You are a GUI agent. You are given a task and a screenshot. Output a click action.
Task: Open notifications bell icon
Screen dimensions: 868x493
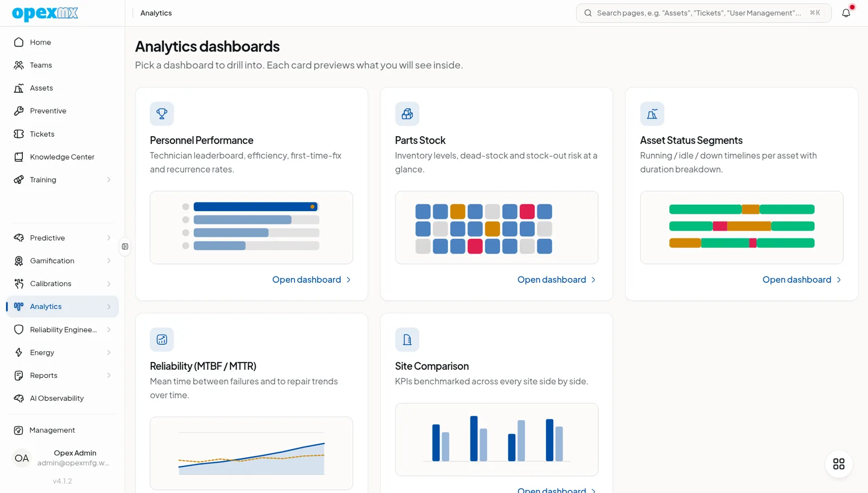tap(846, 13)
